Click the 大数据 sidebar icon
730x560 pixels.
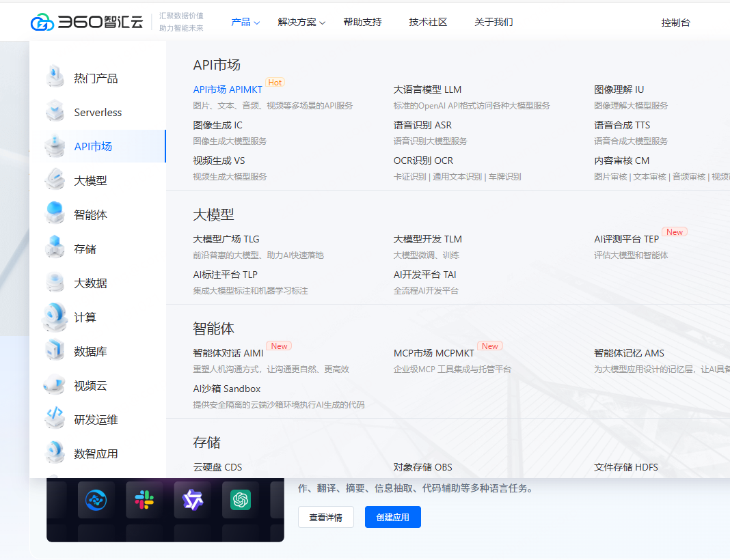pyautogui.click(x=55, y=282)
